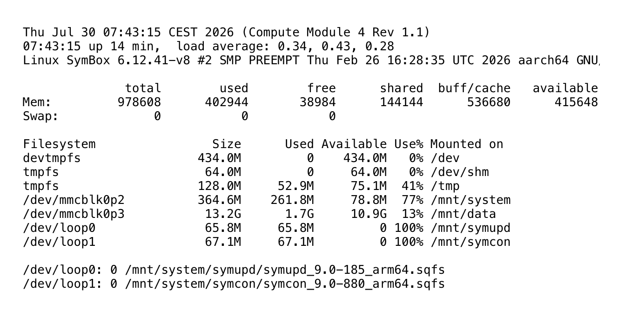Click the buff/cache column header

pos(474,88)
